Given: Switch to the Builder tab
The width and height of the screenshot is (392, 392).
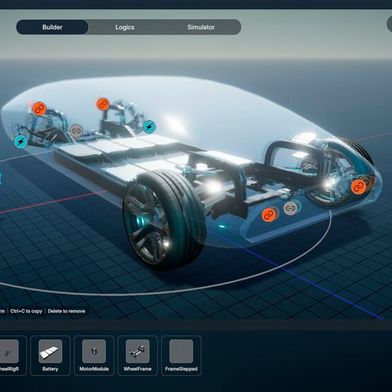Looking at the screenshot, I should (x=52, y=27).
